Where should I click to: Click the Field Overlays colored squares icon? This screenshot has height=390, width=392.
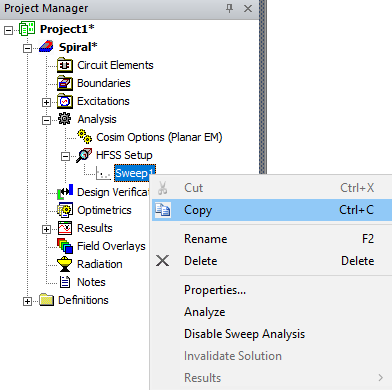point(65,246)
